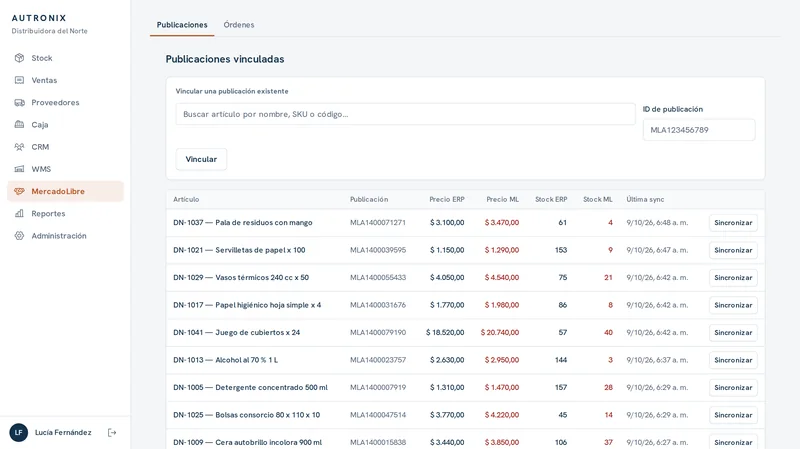Click article DN-1009 Cera autobrillo incolora
Screen dimensions: 800x449
click(x=247, y=442)
